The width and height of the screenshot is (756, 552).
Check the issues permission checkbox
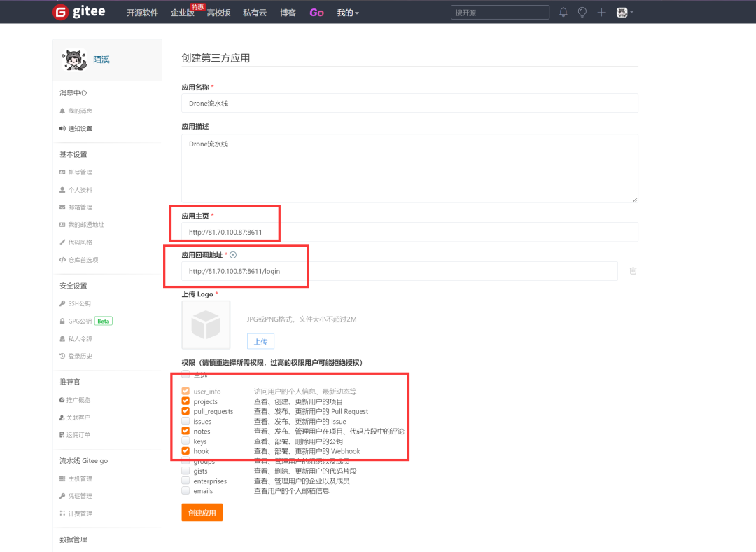185,421
